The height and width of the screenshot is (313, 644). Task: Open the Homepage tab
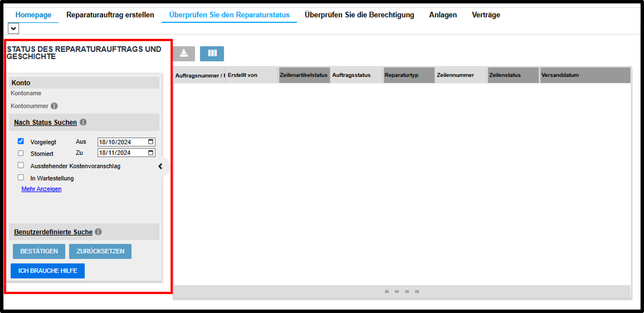click(x=33, y=15)
